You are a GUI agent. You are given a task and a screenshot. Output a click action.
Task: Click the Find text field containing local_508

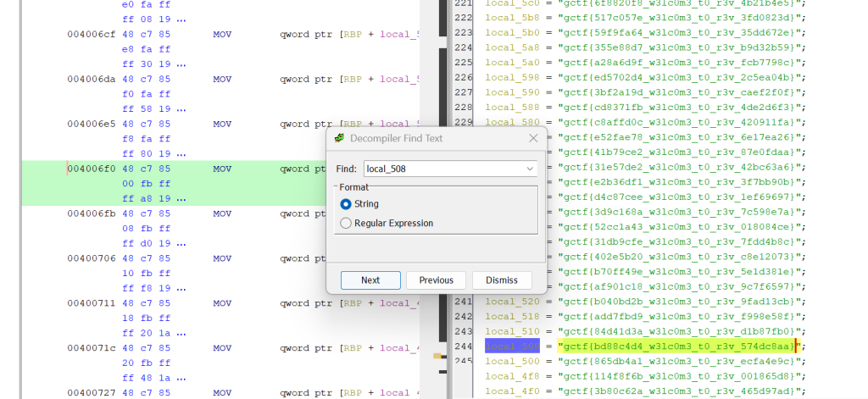[450, 169]
